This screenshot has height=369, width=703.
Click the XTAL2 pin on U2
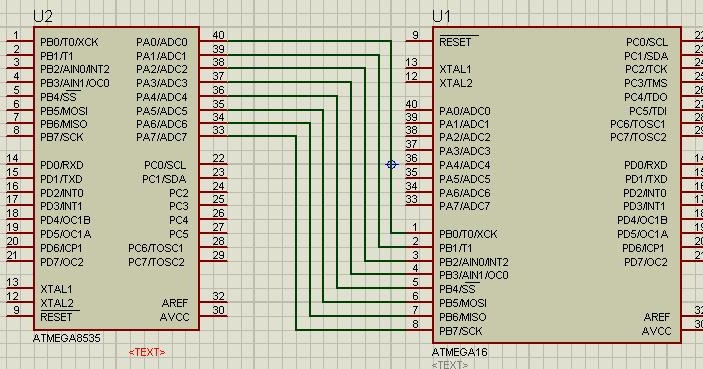(x=57, y=303)
